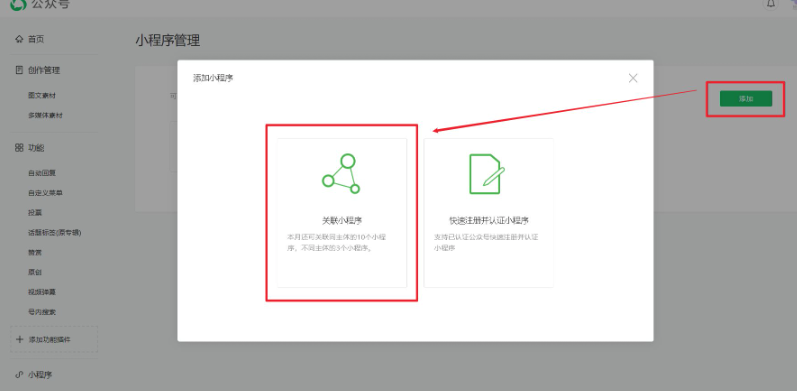Click the 关联小程序 link icon
797x391 pixels.
tap(341, 174)
